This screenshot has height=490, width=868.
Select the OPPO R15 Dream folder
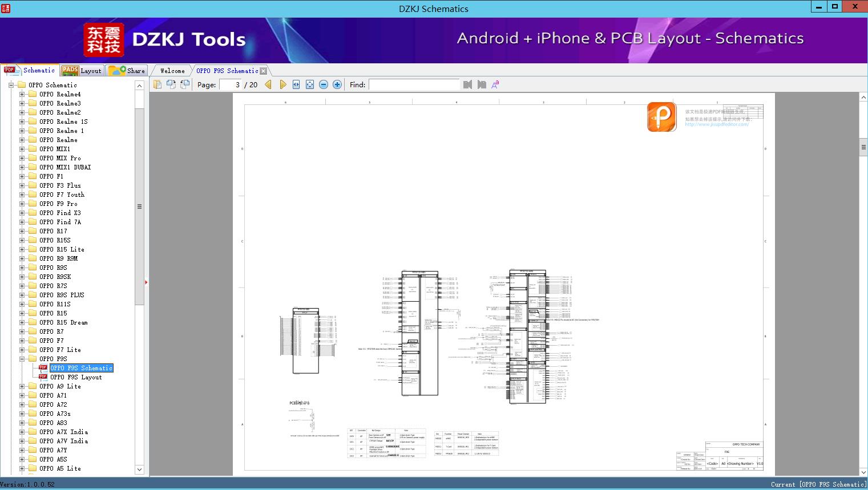point(63,322)
